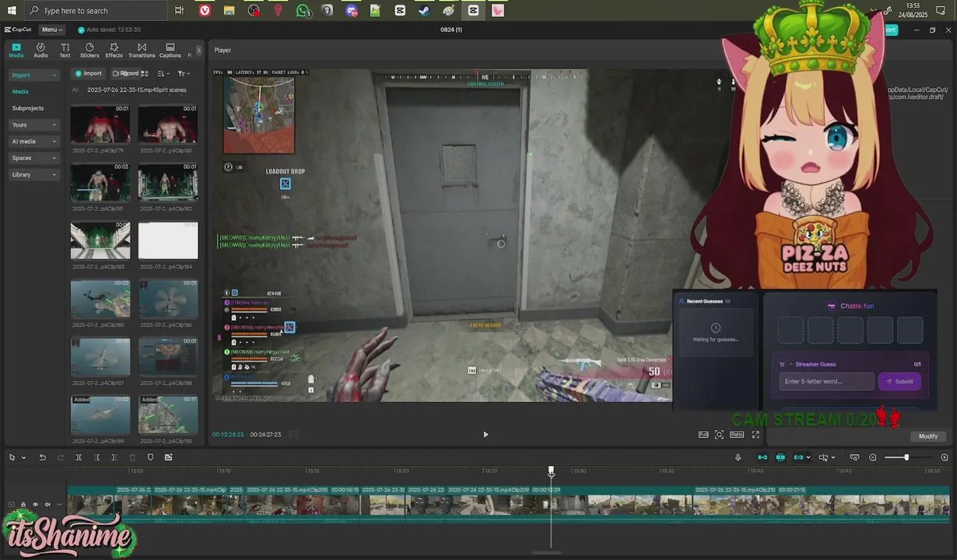Open track more-options ellipsis
The height and width of the screenshot is (560, 957).
58,505
